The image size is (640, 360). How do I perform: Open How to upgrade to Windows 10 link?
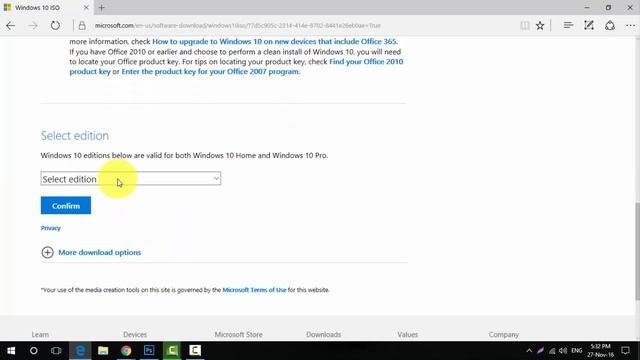tap(275, 42)
